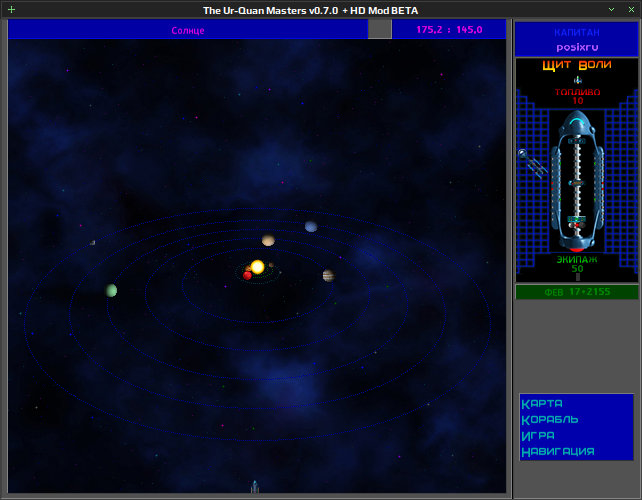Click the small orange planet left of the Sun
642x500 pixels.
(248, 269)
